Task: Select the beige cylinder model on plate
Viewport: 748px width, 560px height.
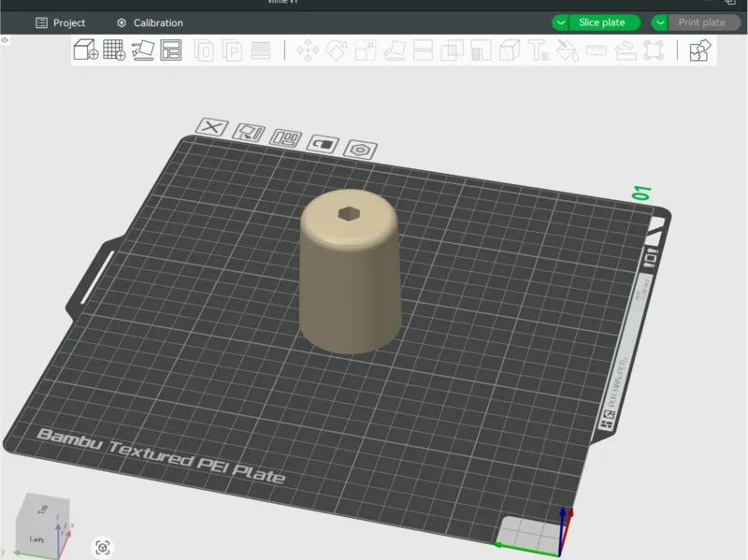Action: click(350, 273)
